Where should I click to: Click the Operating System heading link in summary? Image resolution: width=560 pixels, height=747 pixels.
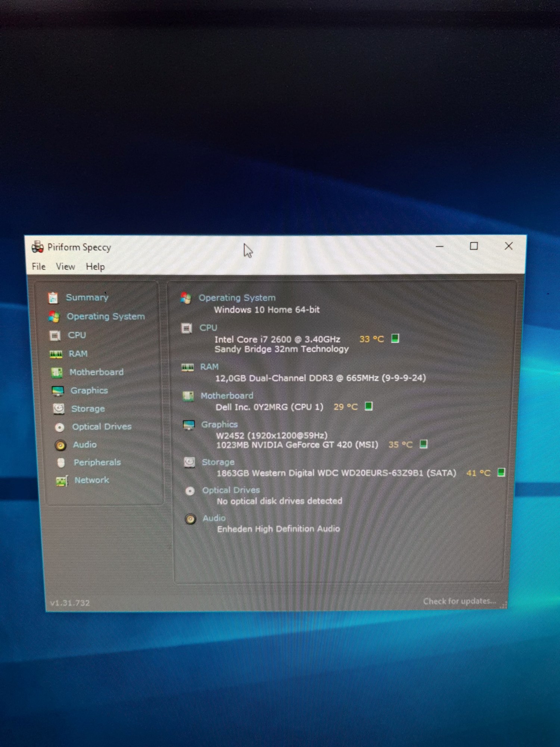pyautogui.click(x=237, y=298)
